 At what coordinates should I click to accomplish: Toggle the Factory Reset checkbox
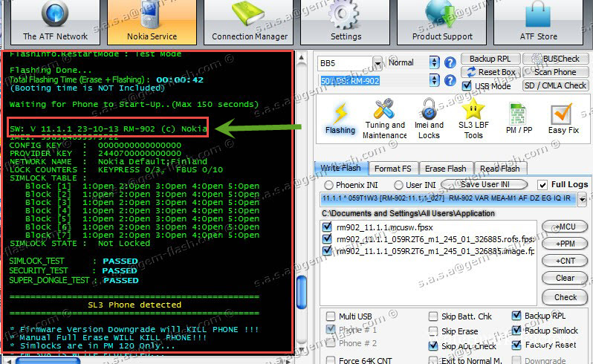(516, 345)
